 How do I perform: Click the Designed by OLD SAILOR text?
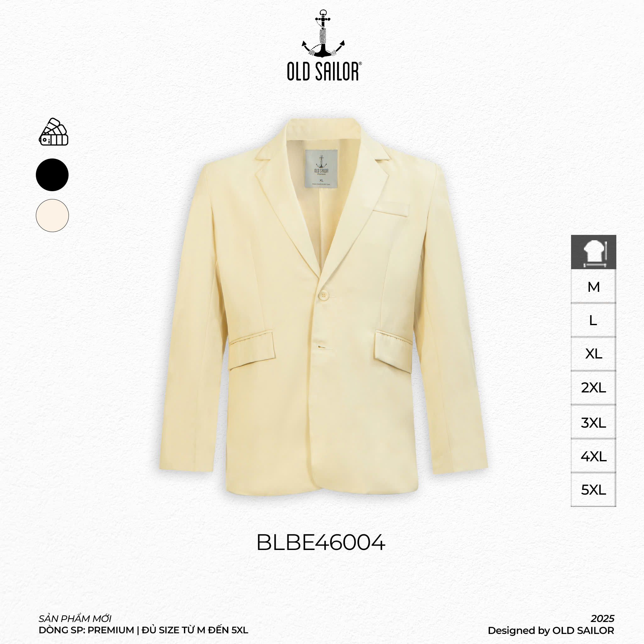coord(551,631)
